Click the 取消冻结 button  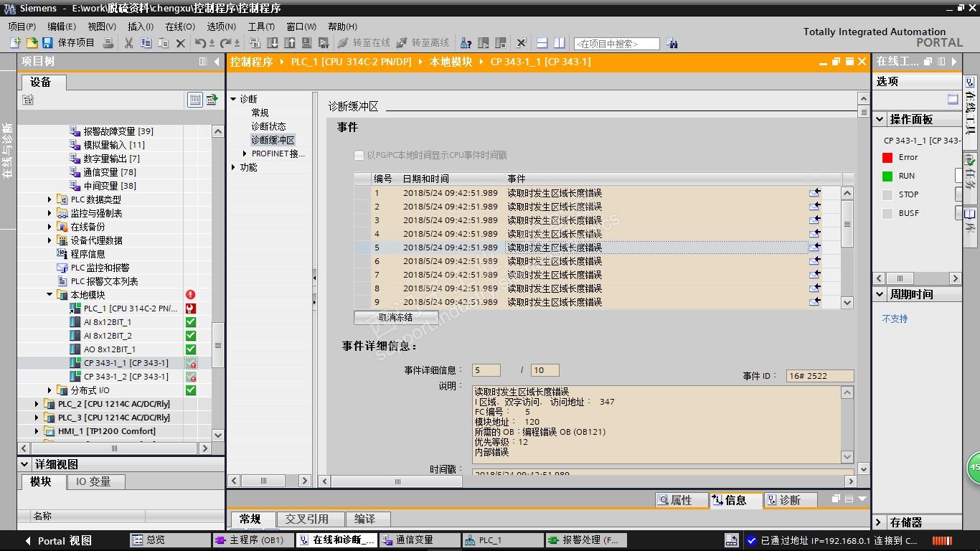click(396, 317)
